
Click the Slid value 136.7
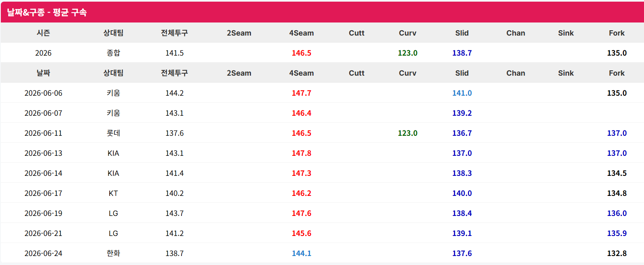[x=462, y=133]
